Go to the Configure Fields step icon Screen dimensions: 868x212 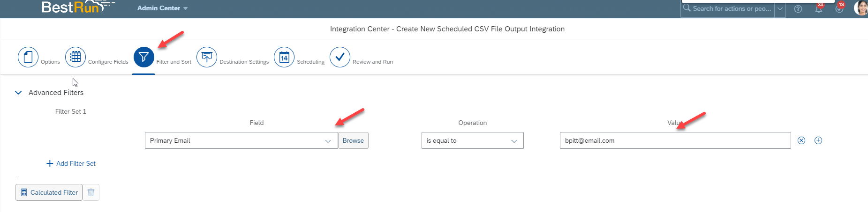[75, 57]
